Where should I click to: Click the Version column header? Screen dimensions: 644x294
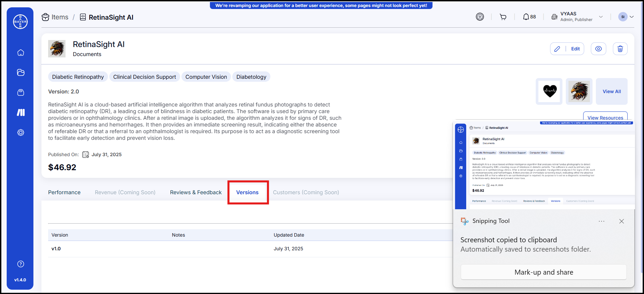pos(60,235)
